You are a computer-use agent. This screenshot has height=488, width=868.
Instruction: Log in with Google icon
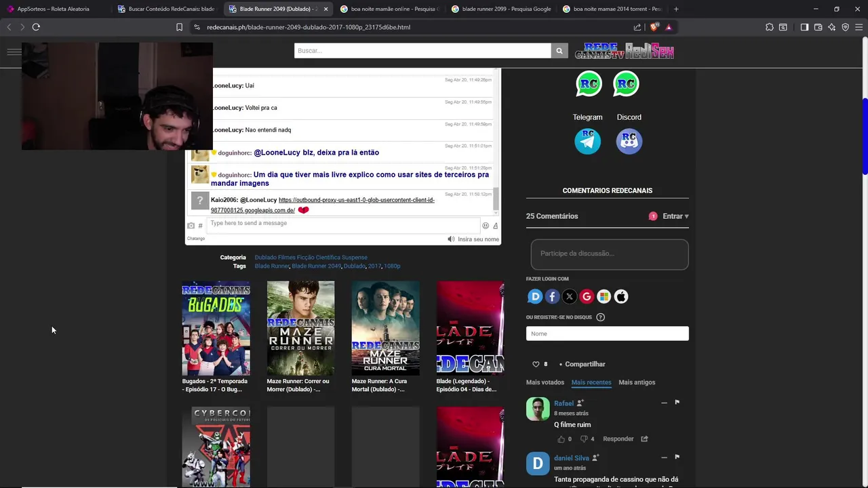click(587, 296)
